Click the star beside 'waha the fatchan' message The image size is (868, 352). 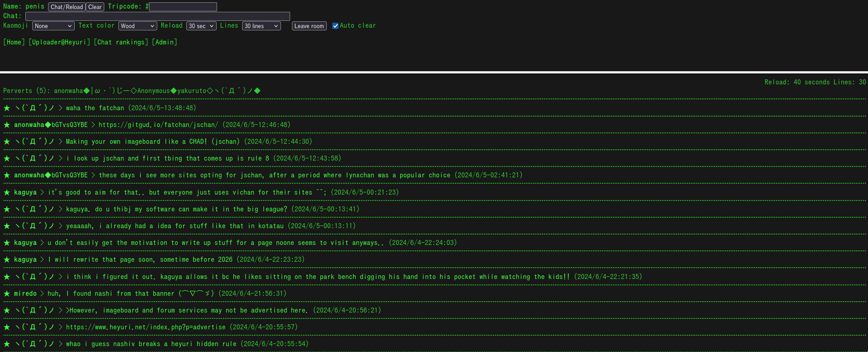click(7, 108)
